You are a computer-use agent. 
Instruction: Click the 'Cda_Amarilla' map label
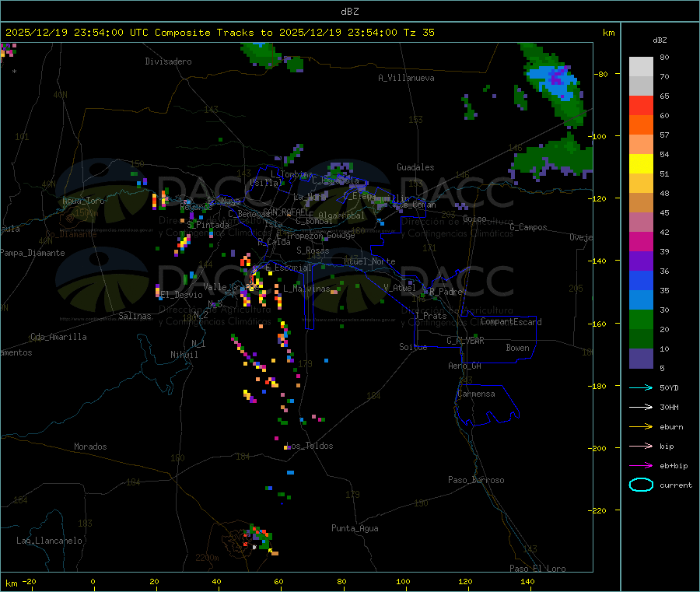coord(58,337)
